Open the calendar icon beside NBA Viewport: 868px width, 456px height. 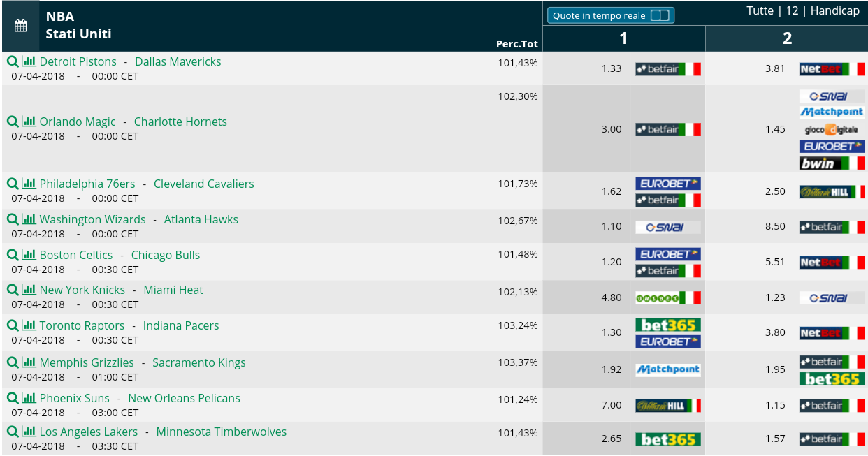(21, 26)
